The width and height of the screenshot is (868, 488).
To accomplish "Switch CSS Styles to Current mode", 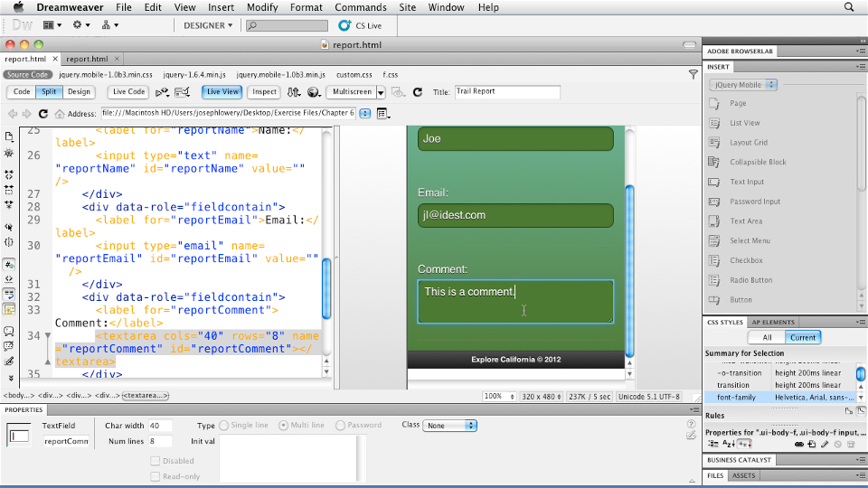I will 803,337.
